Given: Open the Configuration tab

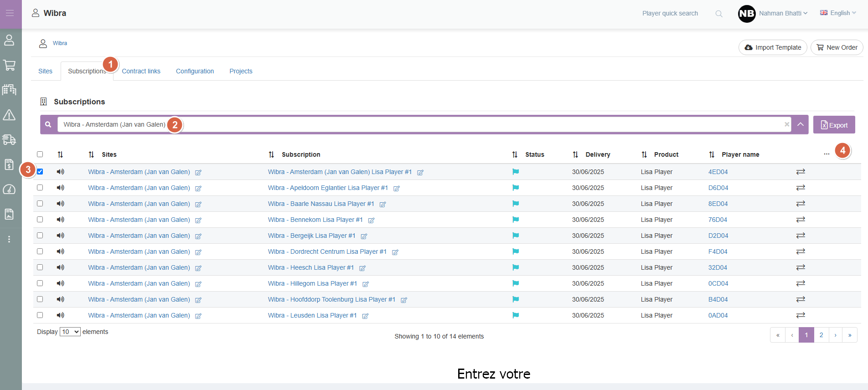Looking at the screenshot, I should 195,71.
